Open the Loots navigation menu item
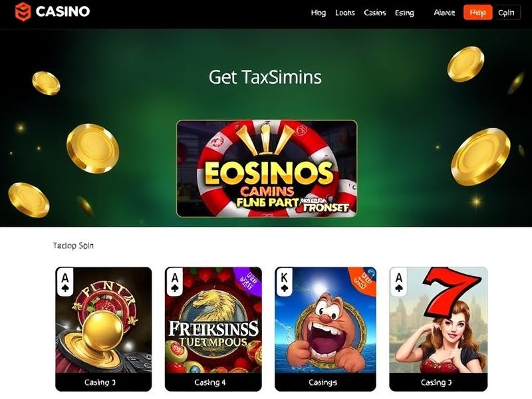Image resolution: width=532 pixels, height=399 pixels. [x=345, y=13]
